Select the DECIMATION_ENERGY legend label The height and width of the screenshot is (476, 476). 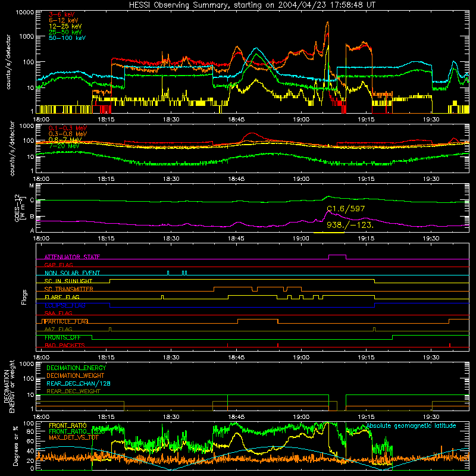coord(76,368)
